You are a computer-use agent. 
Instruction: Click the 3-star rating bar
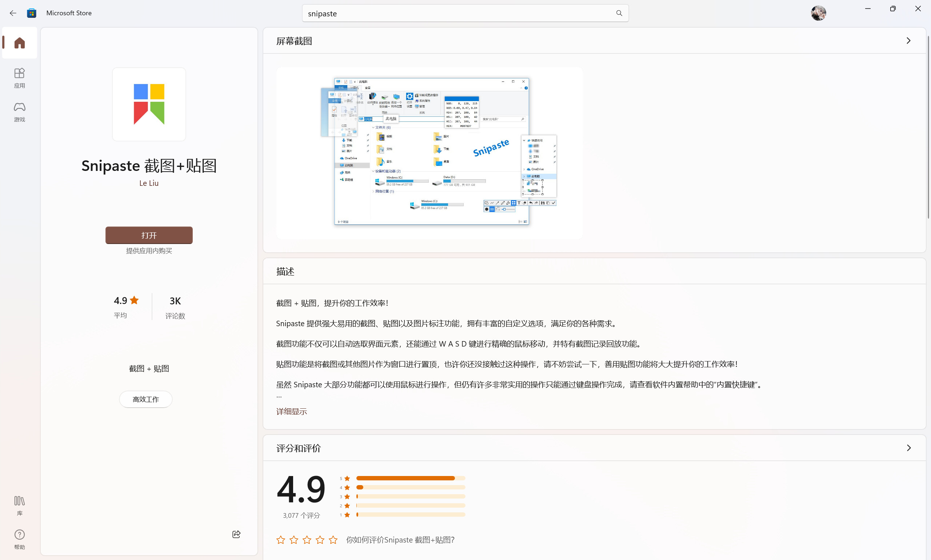click(411, 496)
